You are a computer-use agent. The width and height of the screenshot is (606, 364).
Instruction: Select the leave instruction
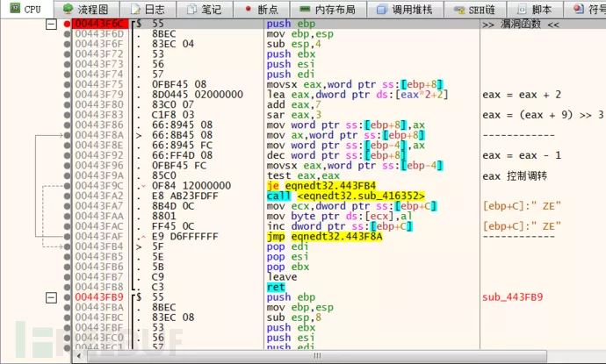tap(282, 277)
